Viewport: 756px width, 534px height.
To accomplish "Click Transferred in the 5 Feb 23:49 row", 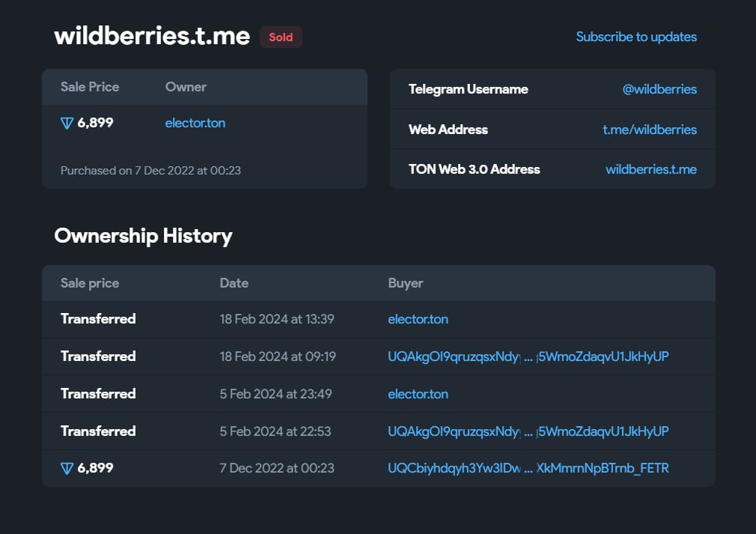I will (98, 394).
